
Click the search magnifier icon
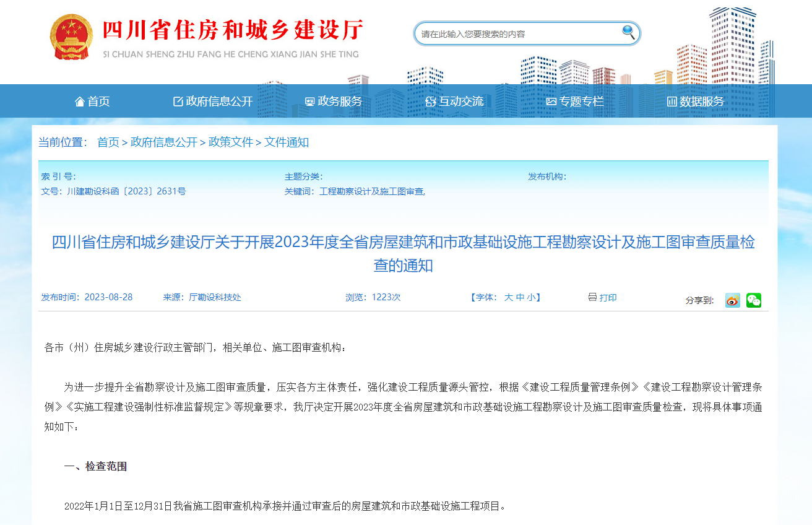click(x=628, y=33)
